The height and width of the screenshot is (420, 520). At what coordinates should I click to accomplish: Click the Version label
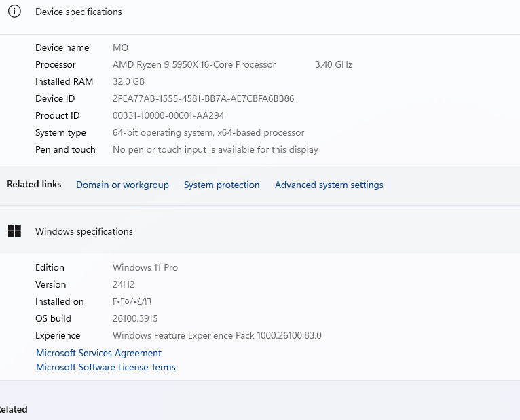pyautogui.click(x=50, y=284)
